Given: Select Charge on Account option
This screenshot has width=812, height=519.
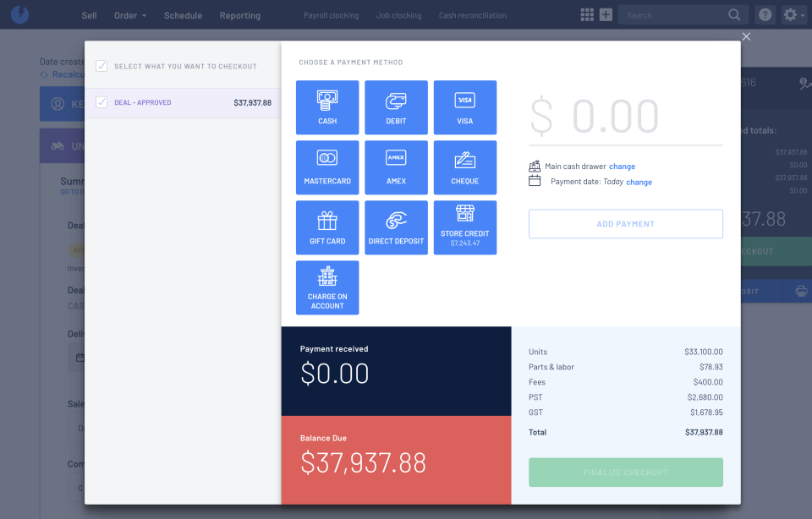Looking at the screenshot, I should [327, 287].
